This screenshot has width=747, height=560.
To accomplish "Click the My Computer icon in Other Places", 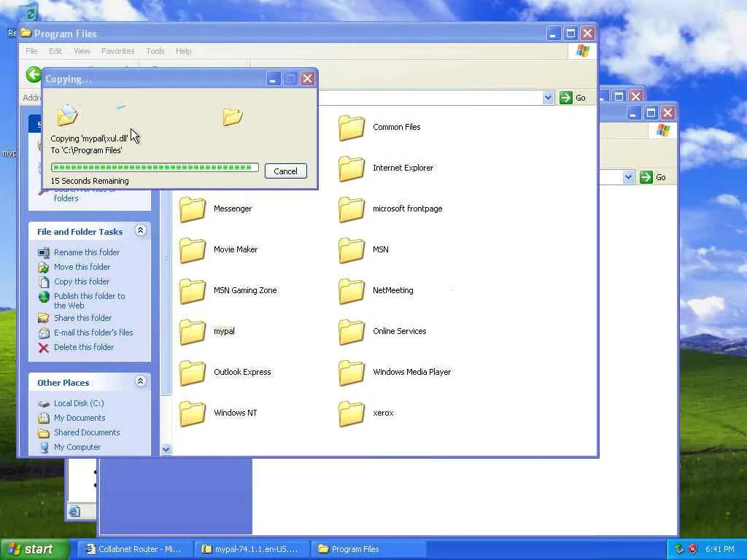I will click(43, 447).
